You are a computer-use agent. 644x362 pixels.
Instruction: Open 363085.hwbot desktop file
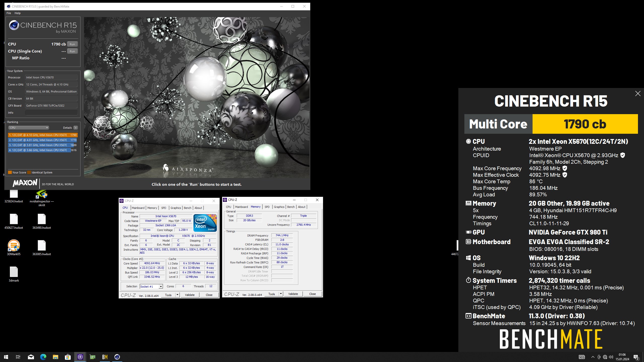(42, 248)
